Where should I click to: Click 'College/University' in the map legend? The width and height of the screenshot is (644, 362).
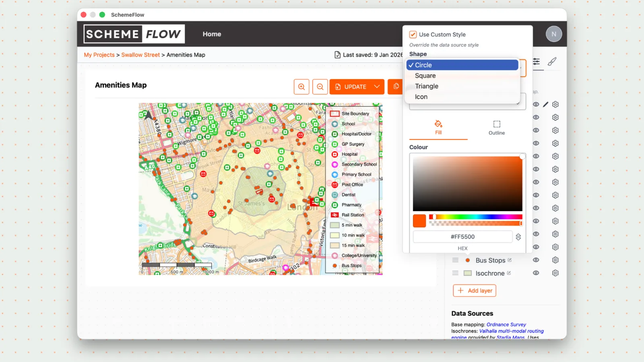coord(359,255)
